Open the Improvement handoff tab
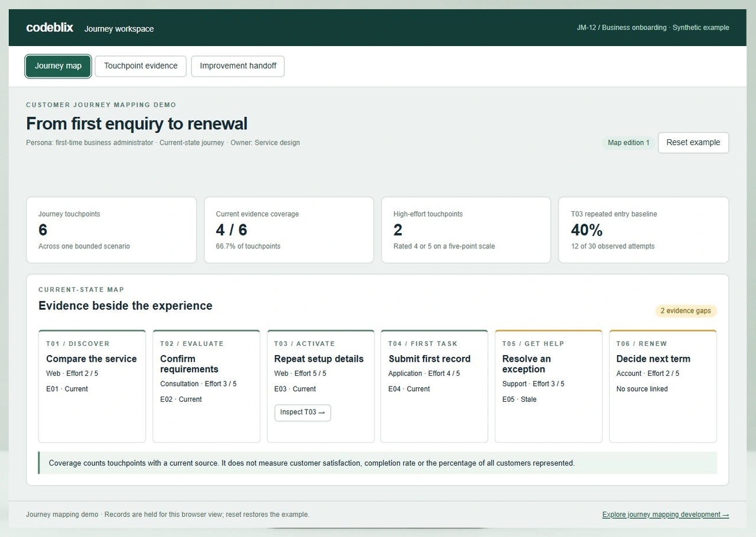Screen dimensions: 756x537 click(238, 66)
